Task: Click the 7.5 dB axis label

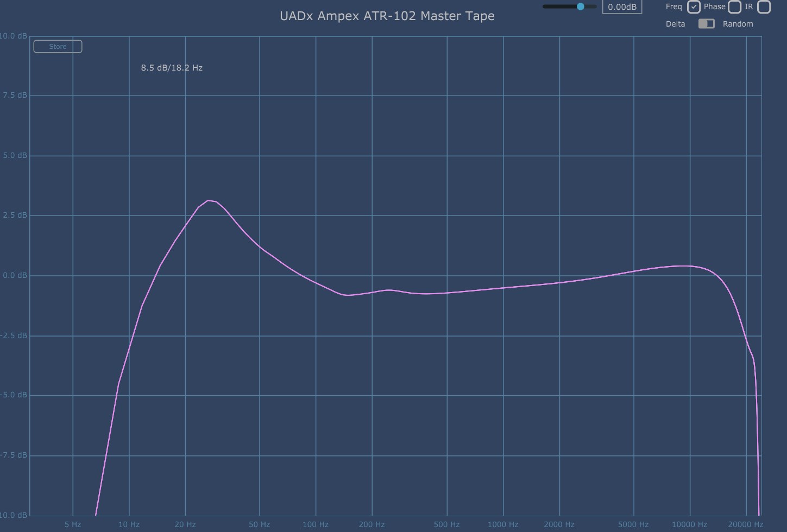Action: tap(15, 95)
